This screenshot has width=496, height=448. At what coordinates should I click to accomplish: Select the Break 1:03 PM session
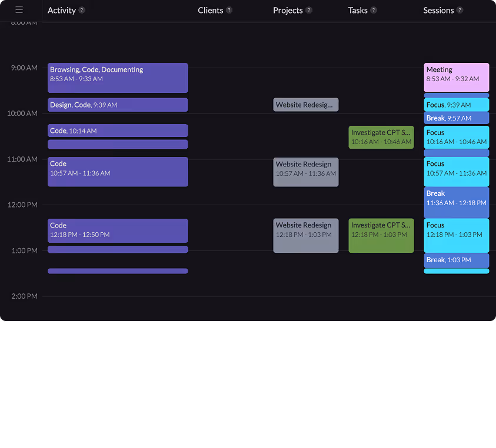(x=457, y=260)
